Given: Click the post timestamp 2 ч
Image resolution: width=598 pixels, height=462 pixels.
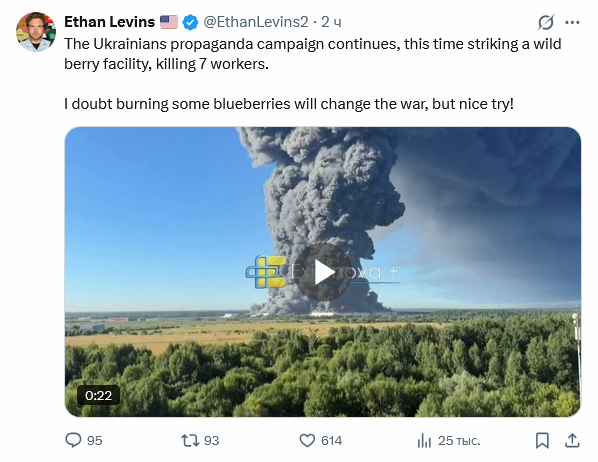Looking at the screenshot, I should (x=331, y=22).
